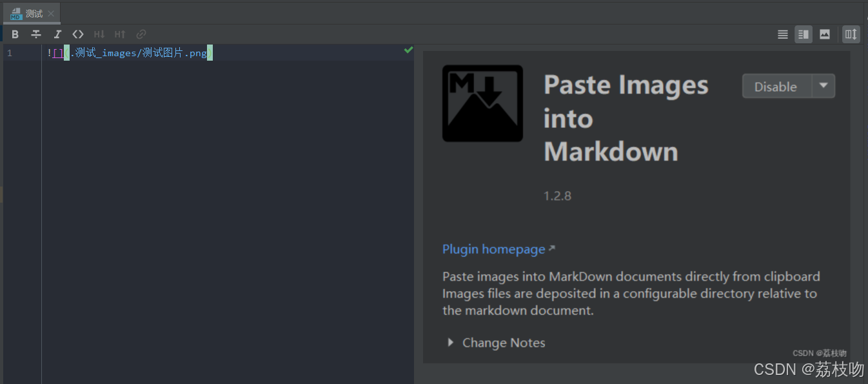Screen dimensions: 868x384
Task: Increase header level
Action: click(x=120, y=34)
